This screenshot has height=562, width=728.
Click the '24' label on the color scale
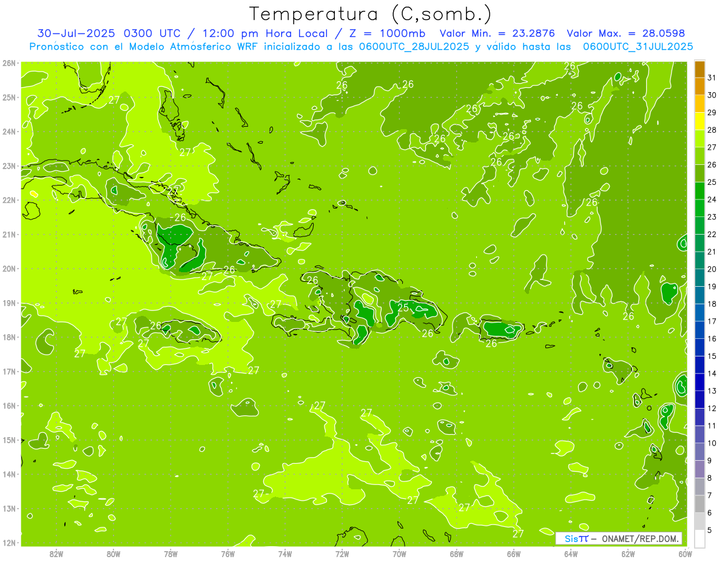(712, 199)
